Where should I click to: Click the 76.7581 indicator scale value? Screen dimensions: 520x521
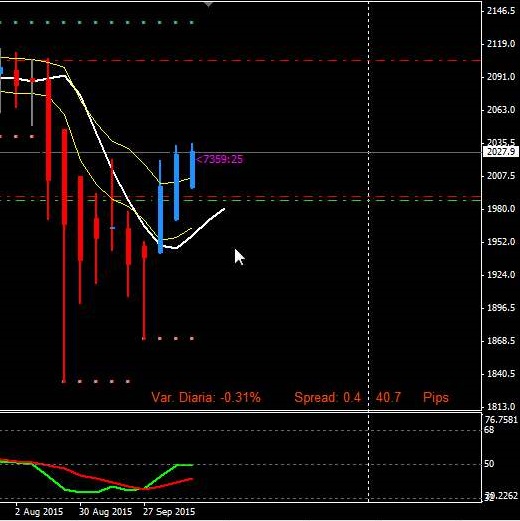tap(501, 420)
